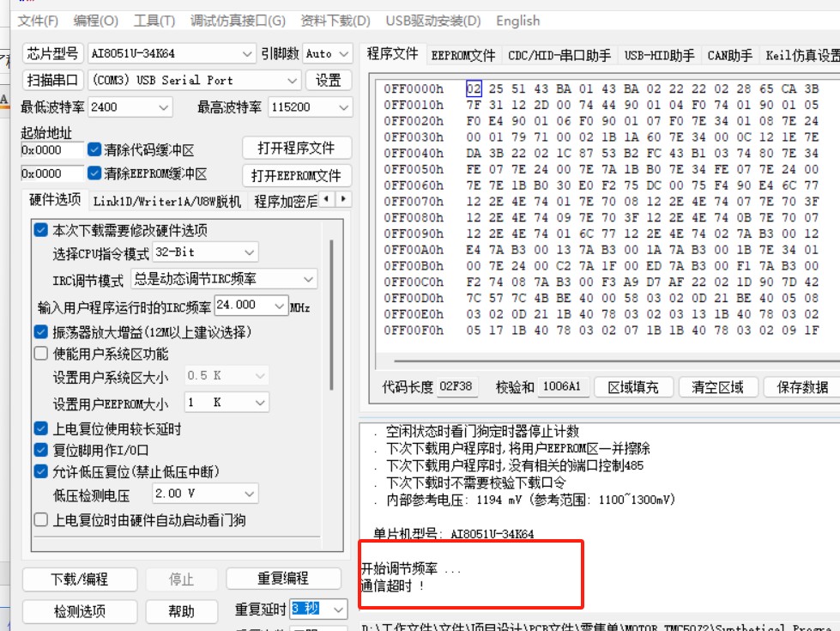The image size is (840, 631).
Task: Open the USB驱动安装(D) menu
Action: [x=433, y=21]
